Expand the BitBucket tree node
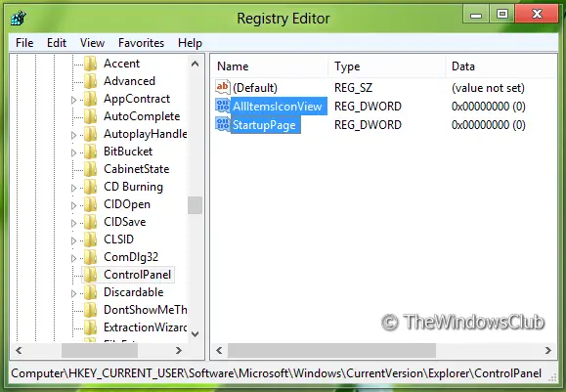This screenshot has height=392, width=566. 73,152
